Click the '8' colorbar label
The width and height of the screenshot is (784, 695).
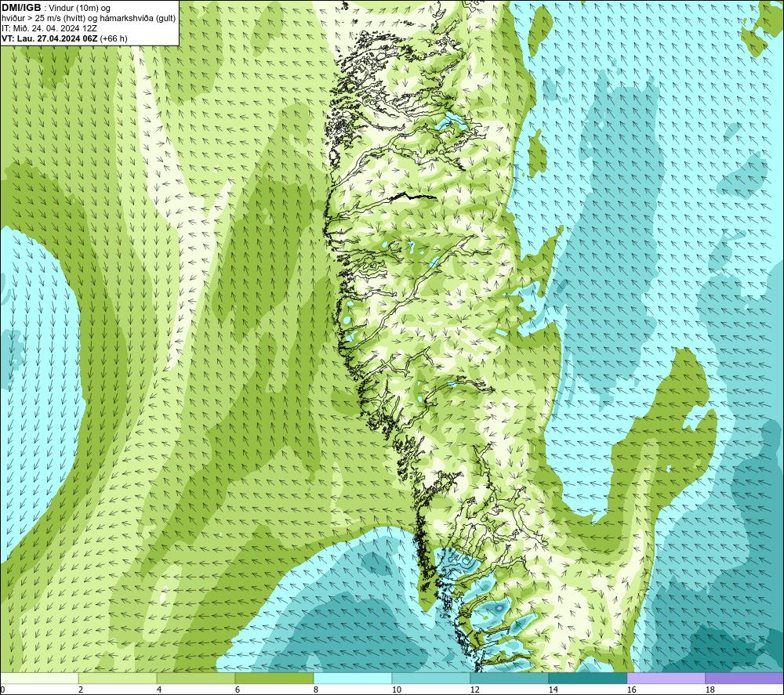[x=316, y=690]
